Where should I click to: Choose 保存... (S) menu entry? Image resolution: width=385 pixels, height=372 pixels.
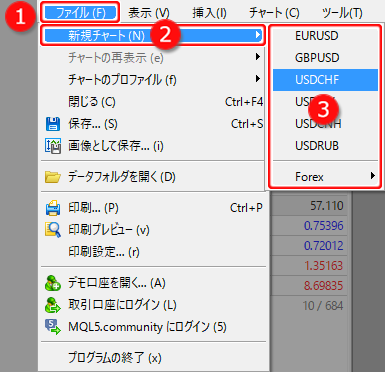tap(153, 124)
